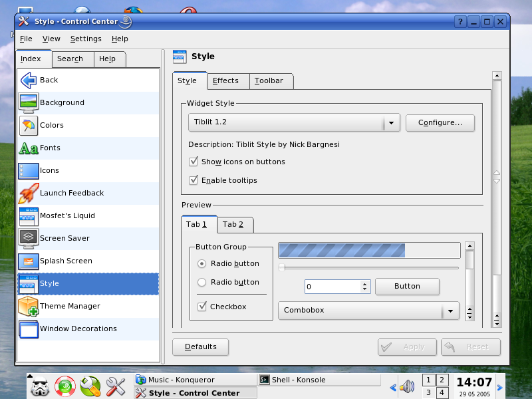Open the Background module via its monitor icon
Viewport: 532px width, 399px height.
[29, 102]
